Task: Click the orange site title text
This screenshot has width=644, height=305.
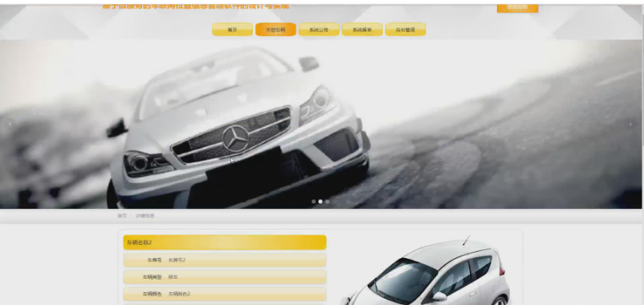Action: (195, 6)
